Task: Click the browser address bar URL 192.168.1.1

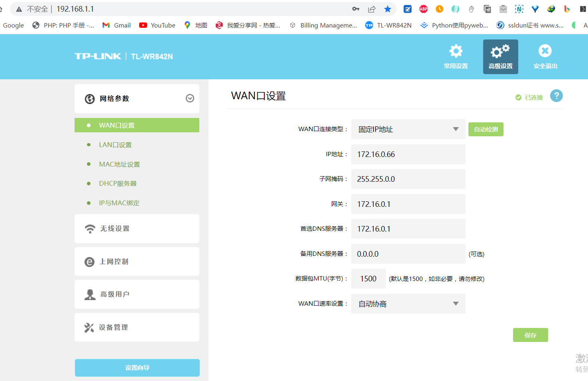Action: (75, 9)
